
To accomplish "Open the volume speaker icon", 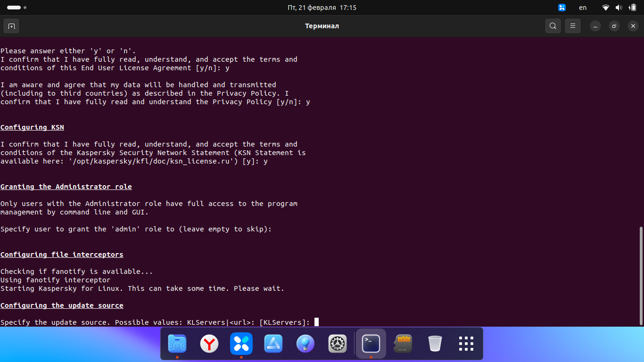I will (x=619, y=8).
